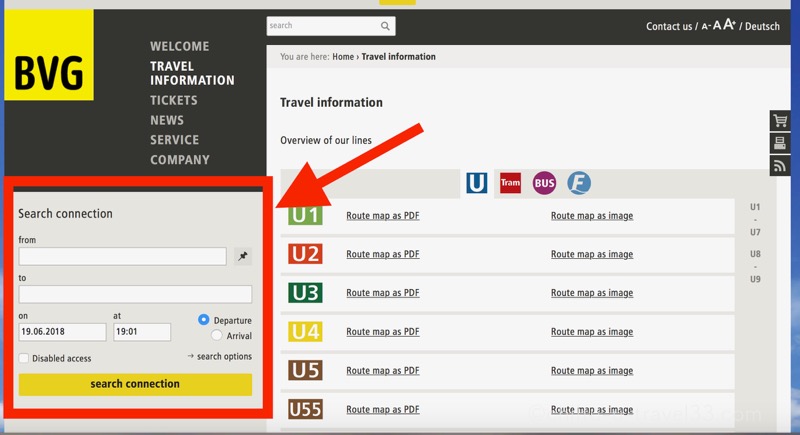This screenshot has height=435, width=800.
Task: Click the pin location icon beside from field
Action: (243, 256)
